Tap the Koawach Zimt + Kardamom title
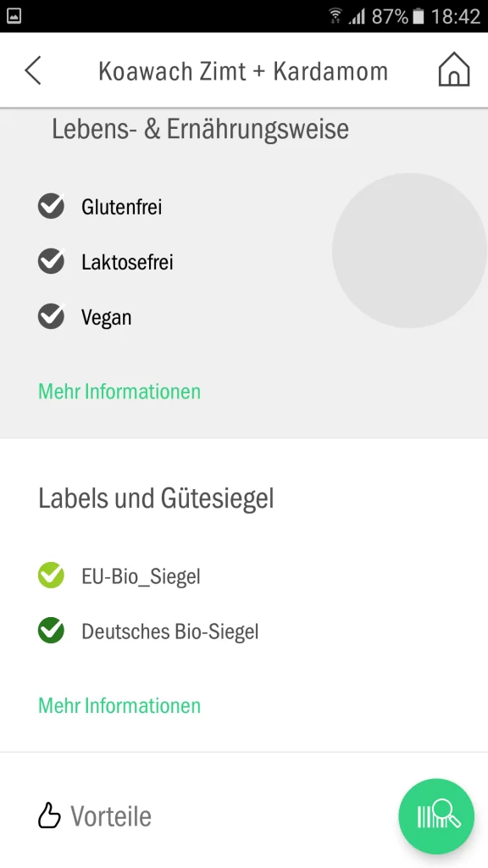Image resolution: width=488 pixels, height=868 pixels. point(243,71)
